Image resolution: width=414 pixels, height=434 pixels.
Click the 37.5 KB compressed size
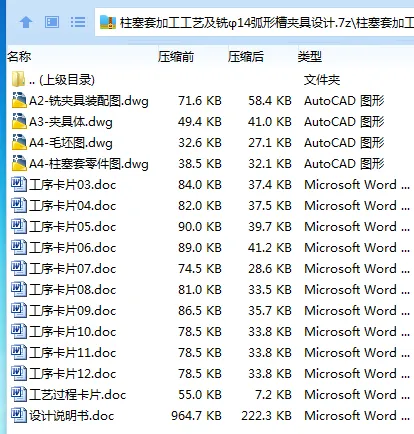(270, 206)
